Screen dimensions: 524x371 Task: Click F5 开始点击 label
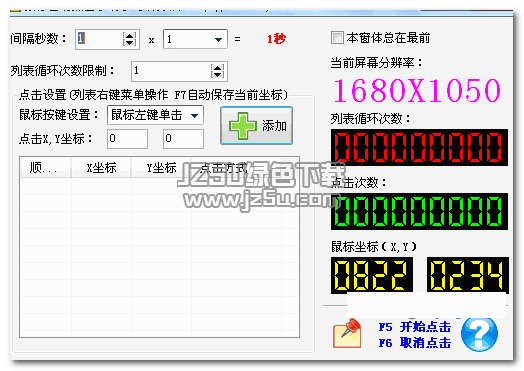(414, 327)
